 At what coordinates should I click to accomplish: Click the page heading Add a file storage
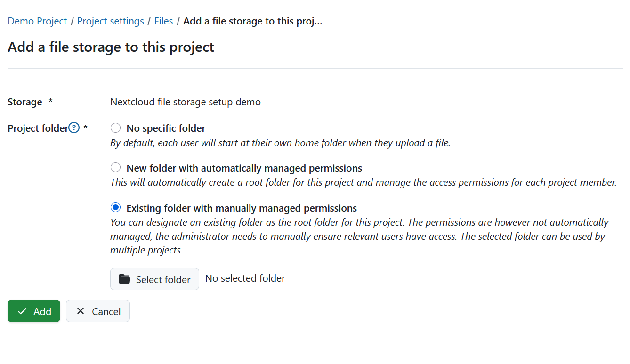[x=110, y=47]
